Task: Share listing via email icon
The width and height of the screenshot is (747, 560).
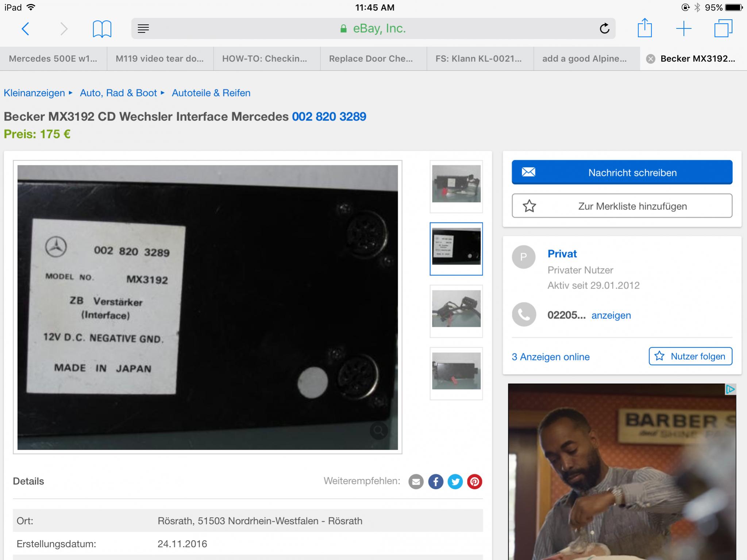Action: point(416,482)
